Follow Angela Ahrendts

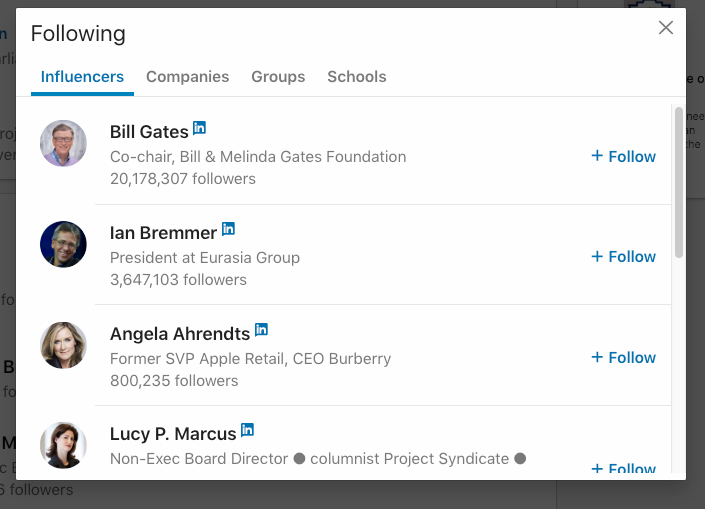tap(623, 357)
